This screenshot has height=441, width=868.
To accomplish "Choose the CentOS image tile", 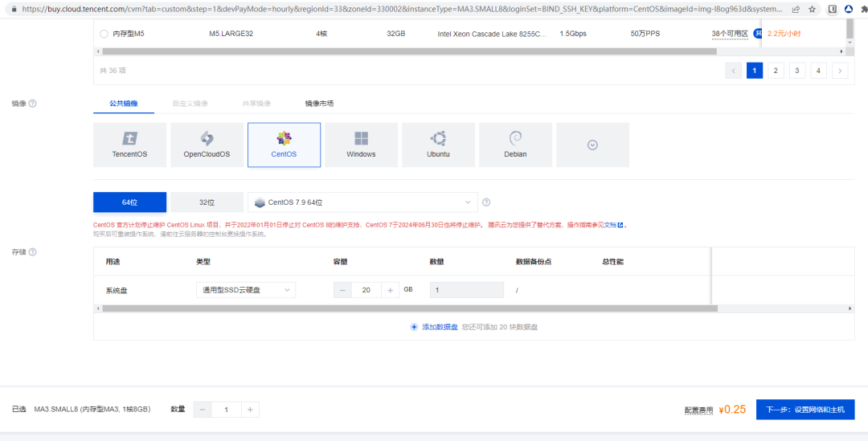I will (x=284, y=145).
